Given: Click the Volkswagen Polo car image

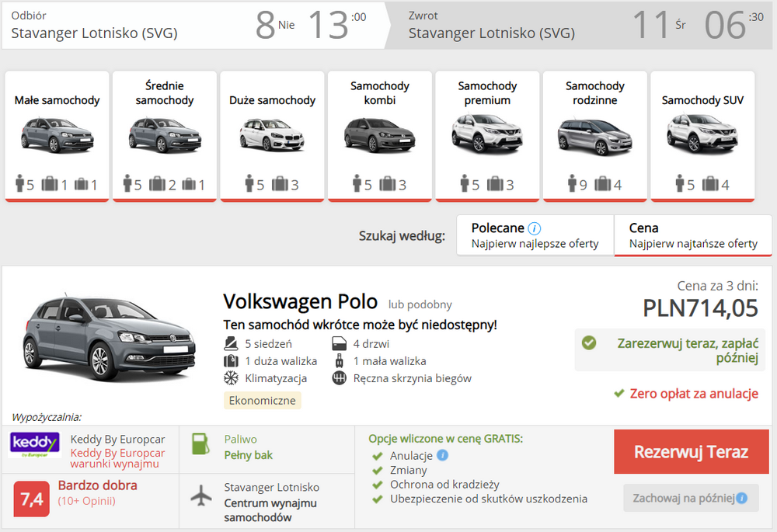Looking at the screenshot, I should pos(109,339).
